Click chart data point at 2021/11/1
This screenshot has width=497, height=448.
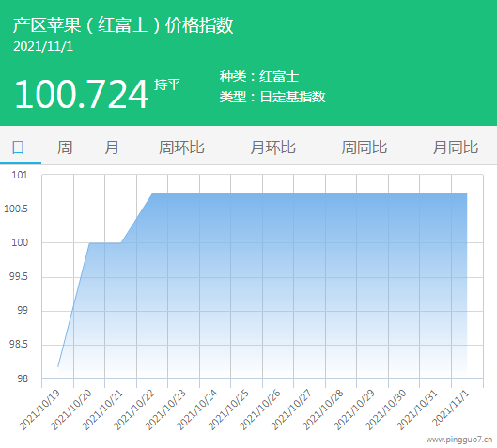coord(467,193)
